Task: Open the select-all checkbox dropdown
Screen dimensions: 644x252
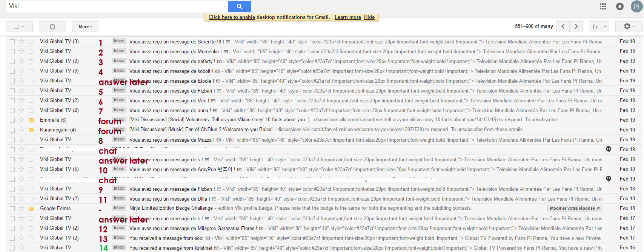Action: click(23, 26)
